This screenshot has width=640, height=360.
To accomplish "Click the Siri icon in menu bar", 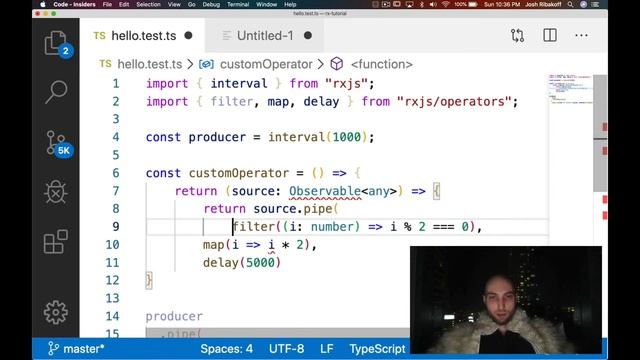I will pyautogui.click(x=584, y=4).
